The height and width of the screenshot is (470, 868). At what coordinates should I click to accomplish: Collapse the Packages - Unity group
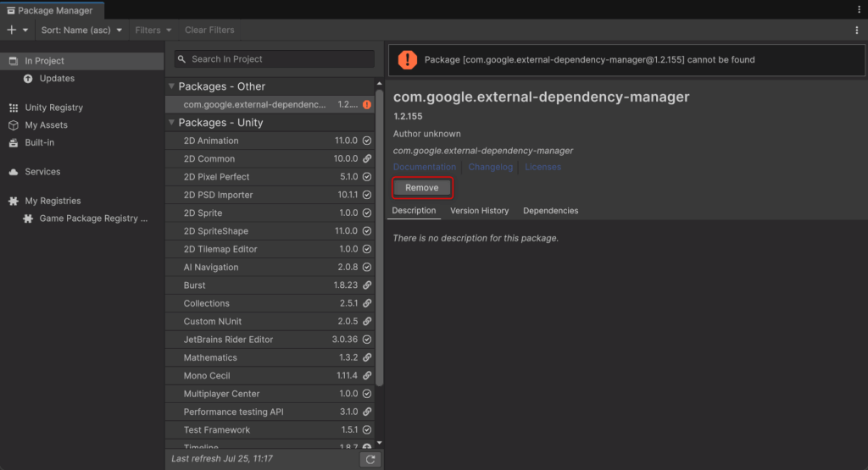click(x=171, y=122)
